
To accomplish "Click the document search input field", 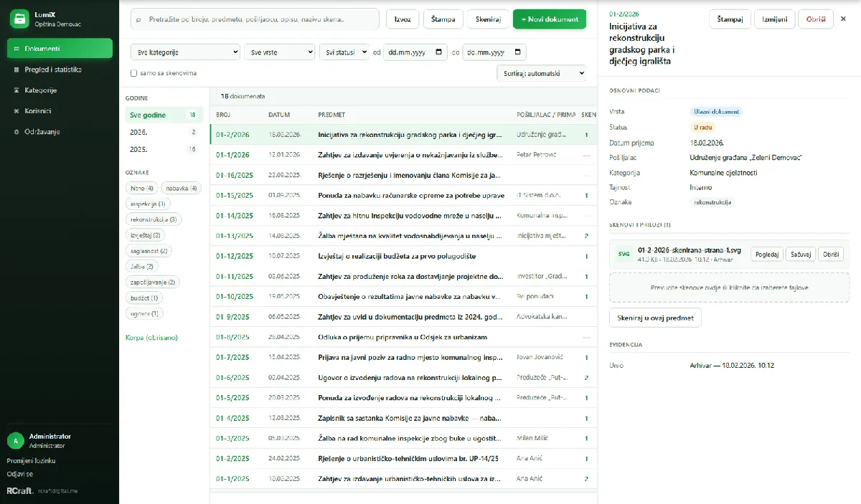I will click(x=255, y=19).
